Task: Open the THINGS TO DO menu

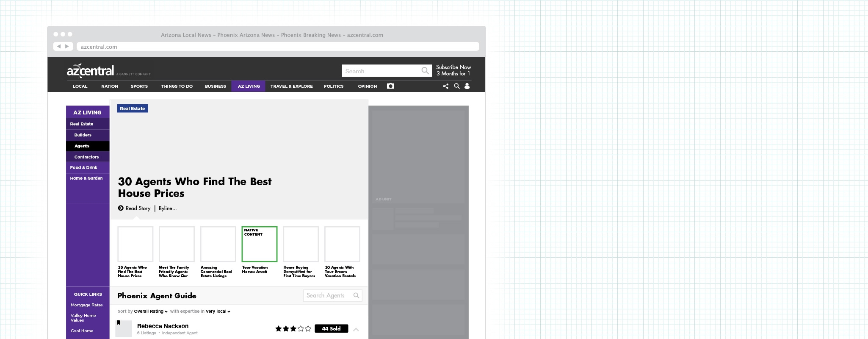Action: [177, 86]
